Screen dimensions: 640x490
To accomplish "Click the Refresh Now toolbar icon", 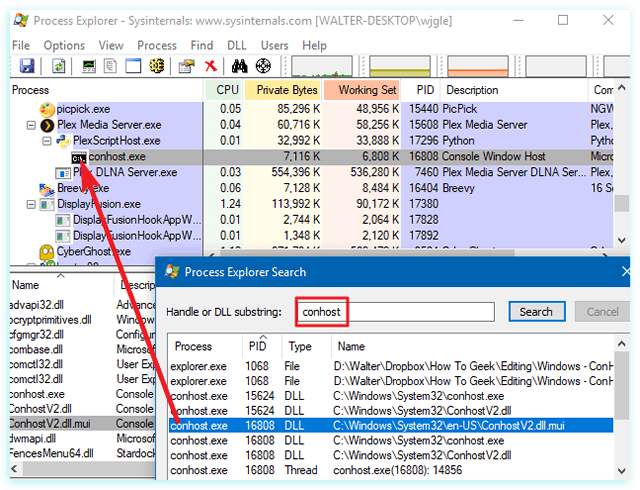I will [58, 66].
